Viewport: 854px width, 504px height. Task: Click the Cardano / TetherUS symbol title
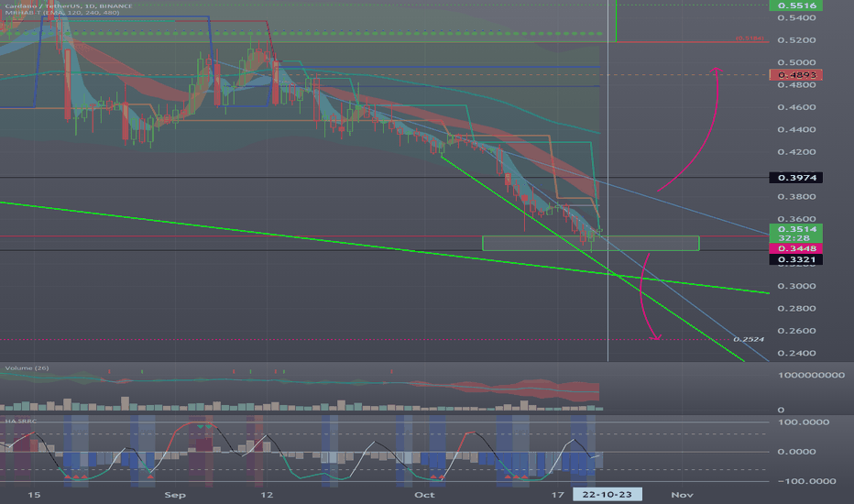[x=68, y=6]
